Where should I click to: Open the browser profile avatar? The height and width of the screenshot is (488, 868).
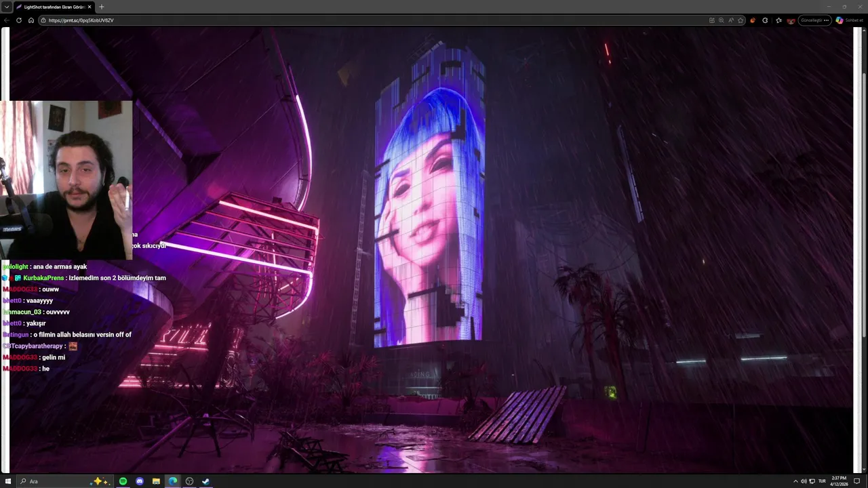tap(791, 20)
